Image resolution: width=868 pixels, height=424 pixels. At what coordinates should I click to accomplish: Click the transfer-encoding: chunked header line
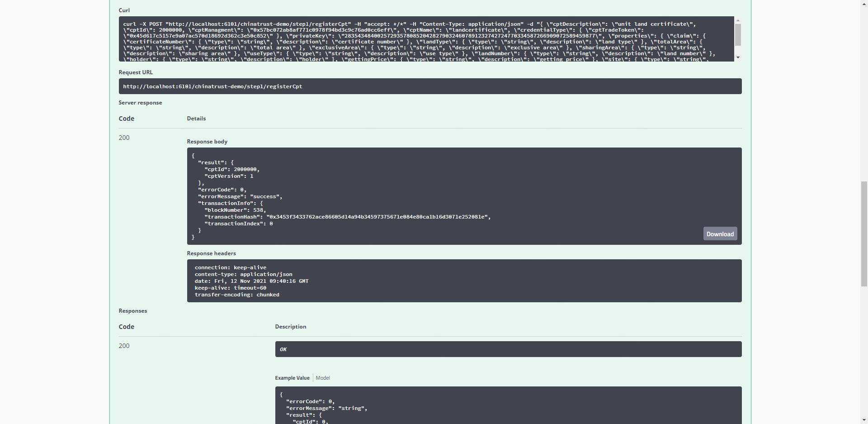[x=237, y=295]
